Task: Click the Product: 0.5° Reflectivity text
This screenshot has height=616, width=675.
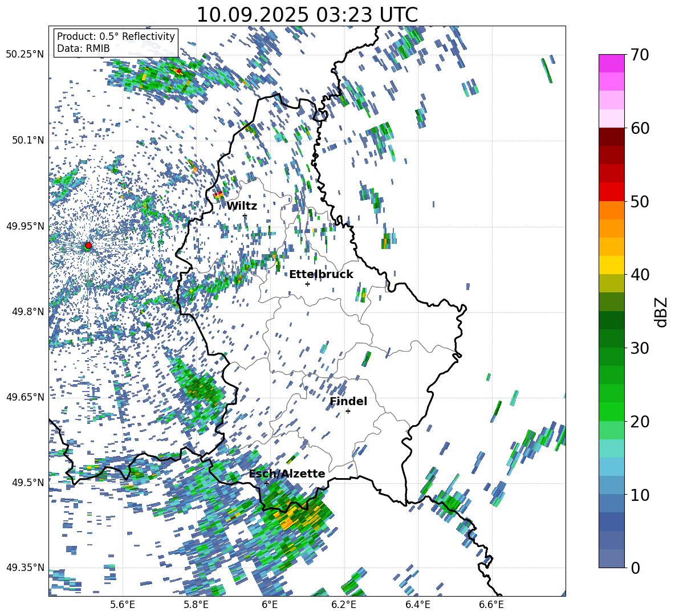Action: pos(116,36)
